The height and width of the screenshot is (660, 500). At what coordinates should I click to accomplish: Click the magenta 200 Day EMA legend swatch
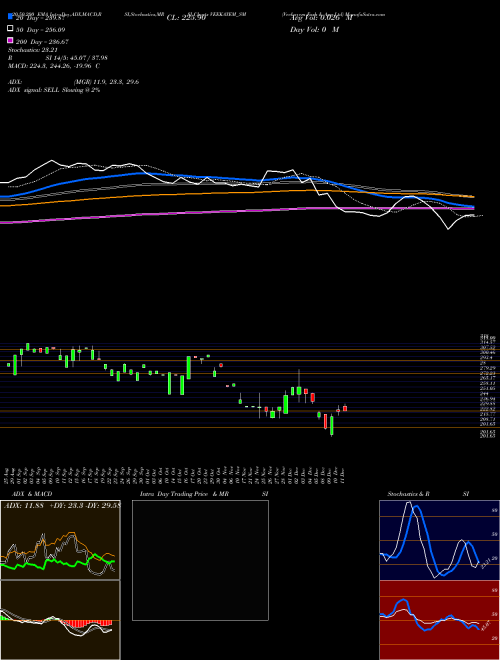tap(10, 40)
